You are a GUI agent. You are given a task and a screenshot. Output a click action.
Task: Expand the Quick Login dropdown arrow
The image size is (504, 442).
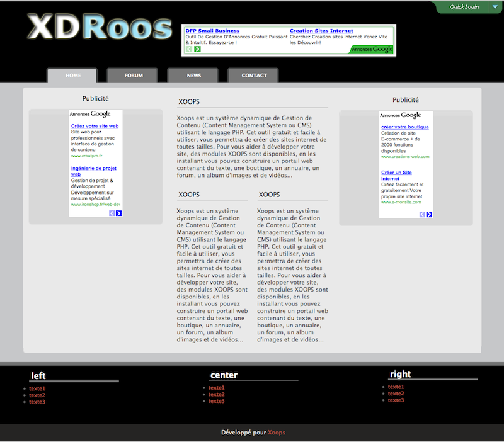tap(495, 7)
